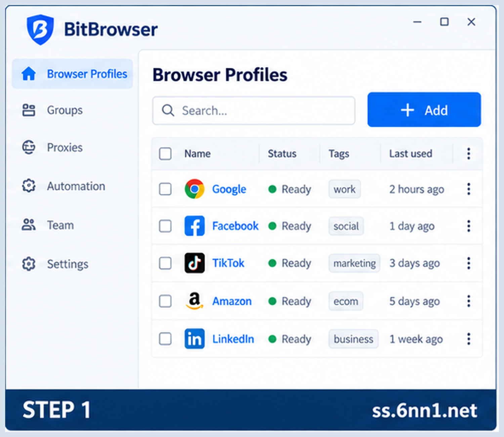Click the 2 hours ago cell
The width and height of the screenshot is (504, 437).
point(417,189)
